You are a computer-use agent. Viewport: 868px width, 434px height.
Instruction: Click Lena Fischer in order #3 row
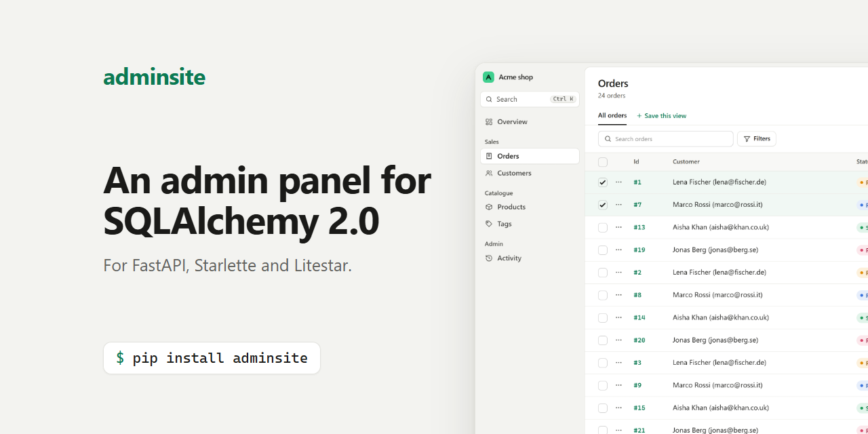(719, 363)
